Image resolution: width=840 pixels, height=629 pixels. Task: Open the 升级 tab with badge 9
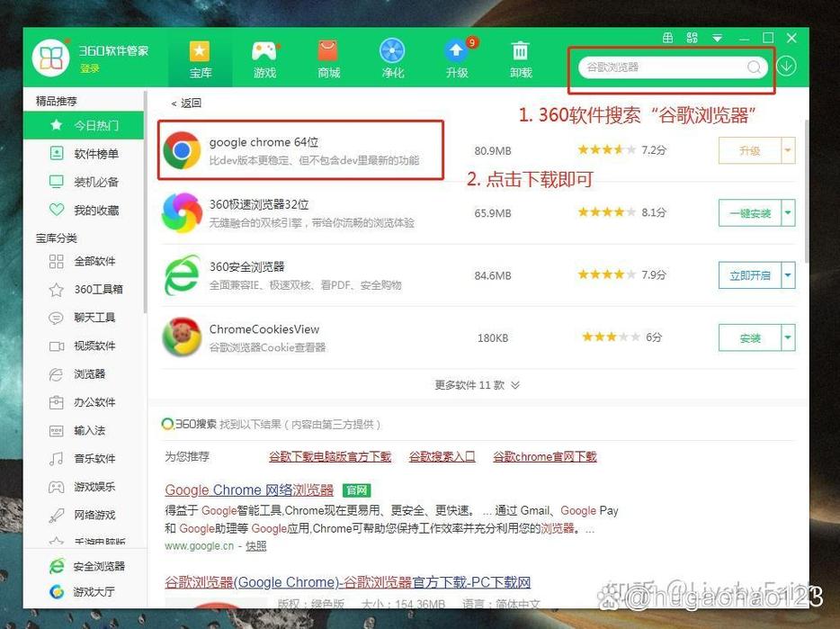(x=456, y=58)
